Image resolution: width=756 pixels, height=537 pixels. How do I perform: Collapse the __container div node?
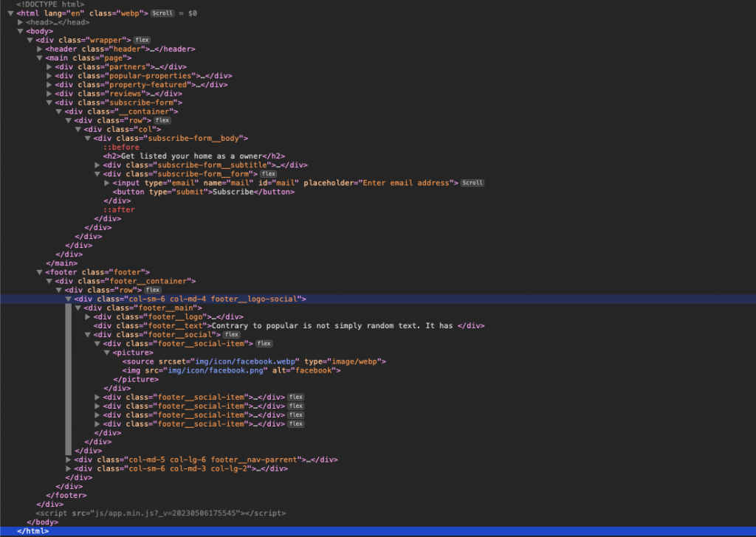pos(59,111)
